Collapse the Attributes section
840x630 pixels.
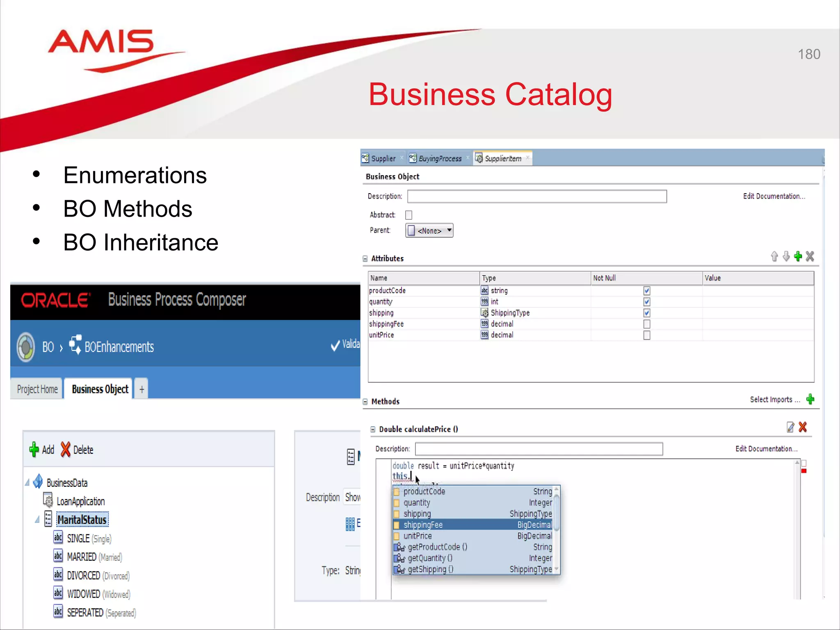365,258
